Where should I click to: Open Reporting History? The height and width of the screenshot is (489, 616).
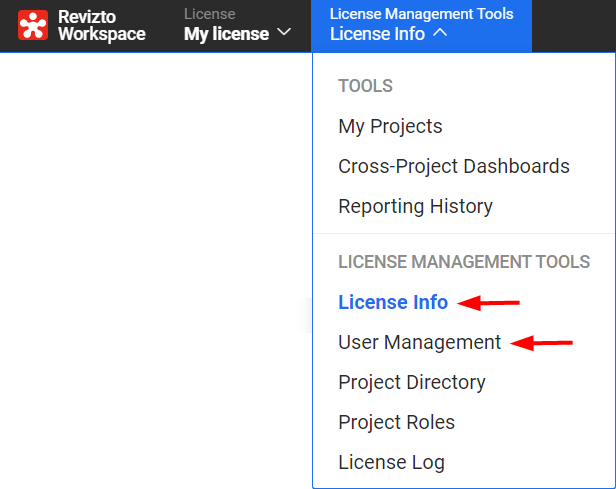pos(415,206)
